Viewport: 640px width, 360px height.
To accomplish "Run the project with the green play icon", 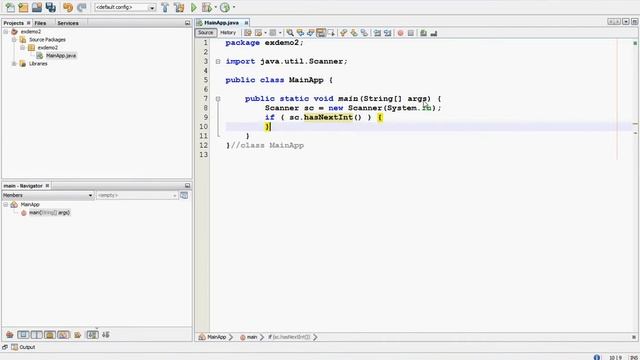I will [x=194, y=7].
